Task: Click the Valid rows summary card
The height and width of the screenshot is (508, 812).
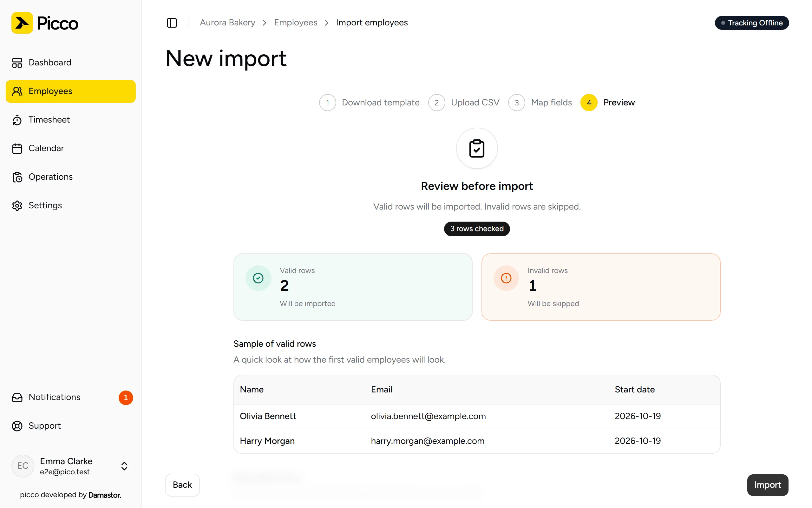Action: pos(353,287)
